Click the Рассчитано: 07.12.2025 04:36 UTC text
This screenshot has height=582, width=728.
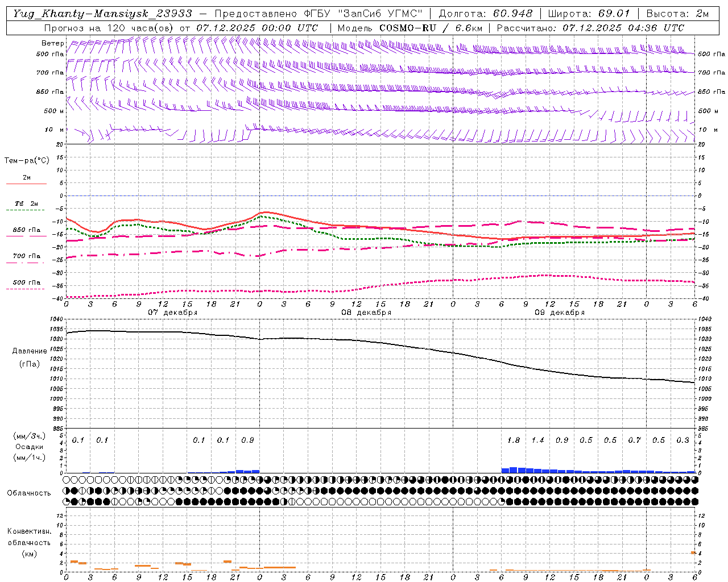[x=590, y=28]
